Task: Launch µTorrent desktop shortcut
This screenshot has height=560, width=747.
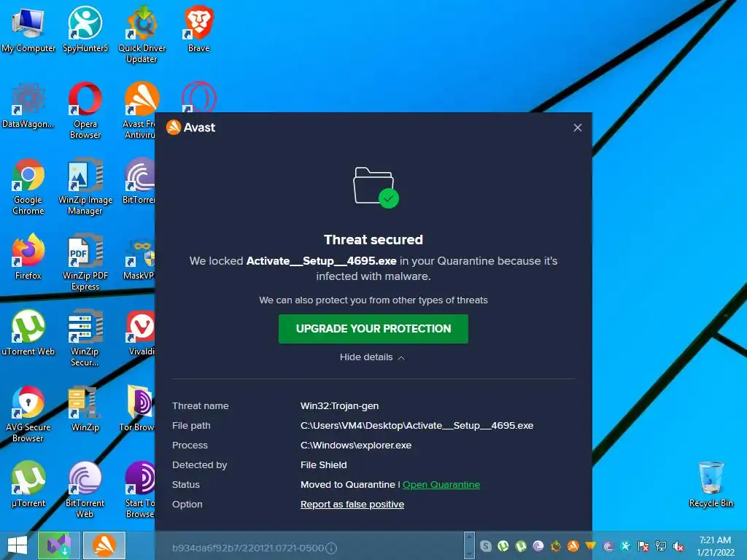Action: [x=28, y=485]
